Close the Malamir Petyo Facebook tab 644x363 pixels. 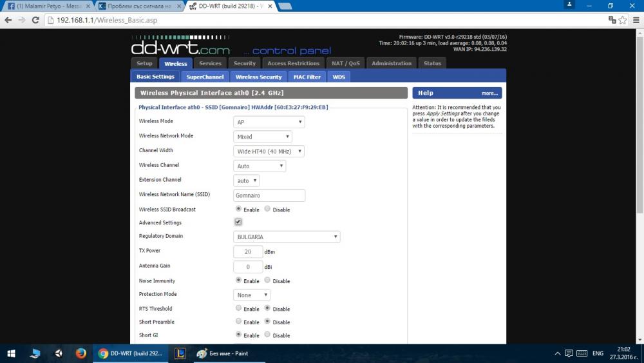pos(88,6)
